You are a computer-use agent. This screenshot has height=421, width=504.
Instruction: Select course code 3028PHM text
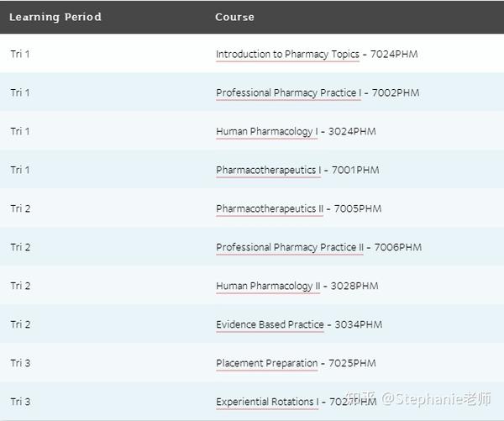(x=354, y=286)
